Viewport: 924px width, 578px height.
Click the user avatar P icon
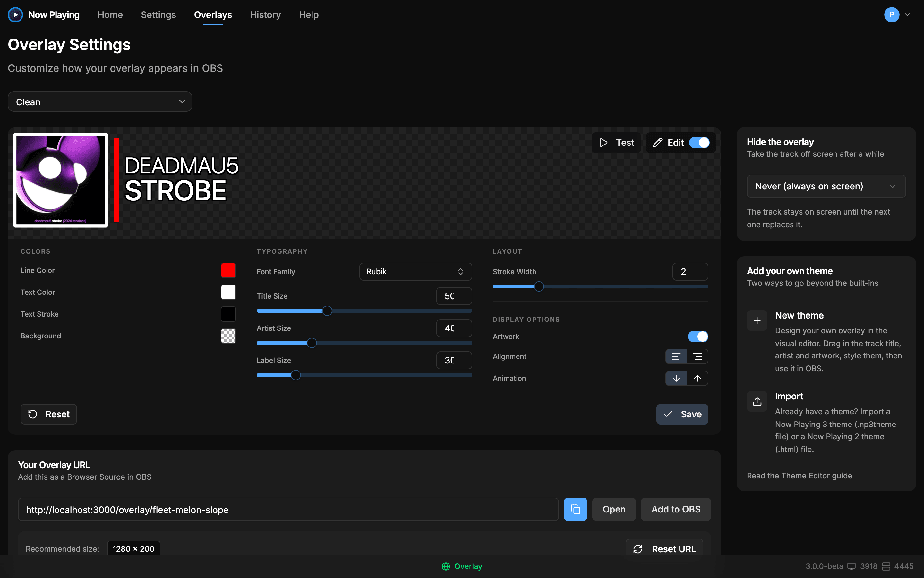[x=892, y=15]
